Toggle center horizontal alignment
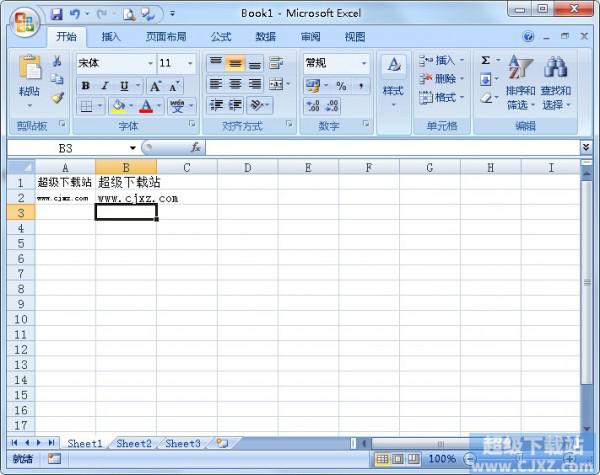The image size is (600, 475). [x=236, y=85]
